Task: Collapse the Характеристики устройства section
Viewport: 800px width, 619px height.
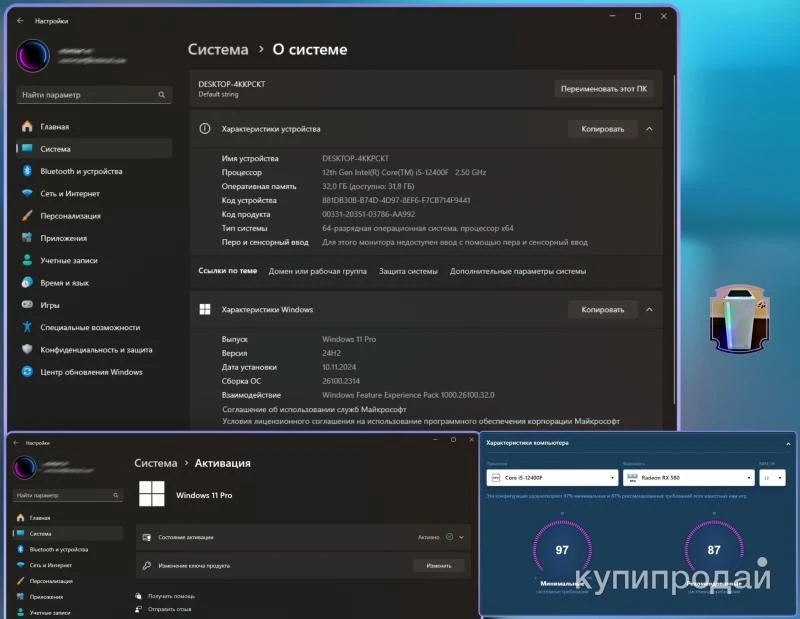Action: pos(649,129)
